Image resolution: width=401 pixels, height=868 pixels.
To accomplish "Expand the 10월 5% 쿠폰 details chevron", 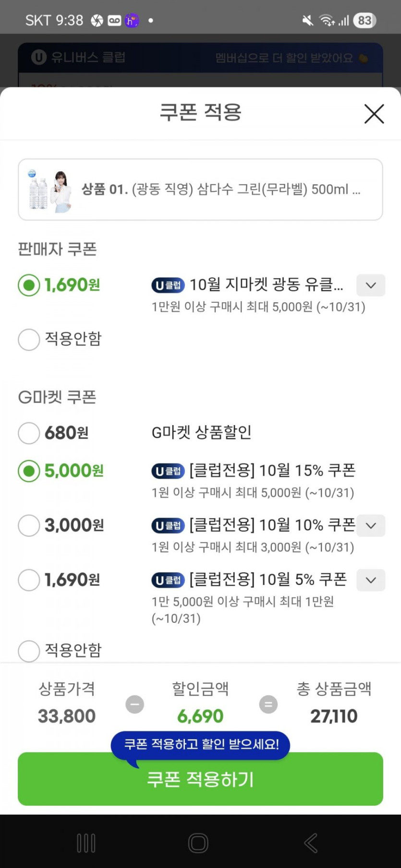I will 370,580.
